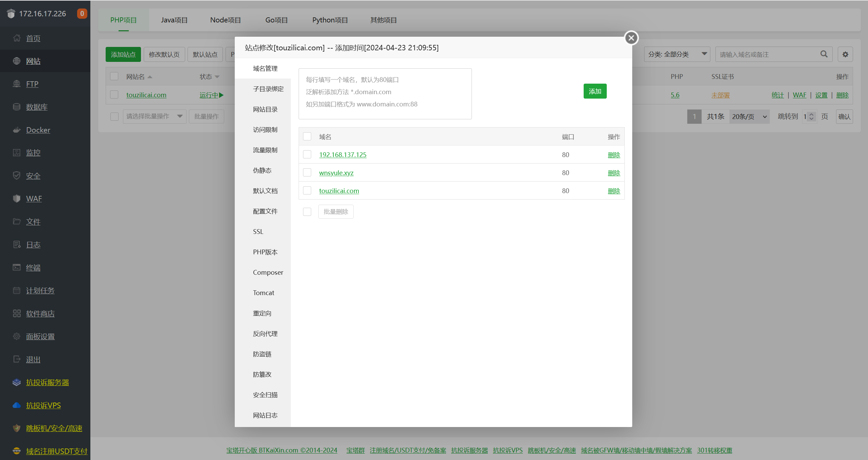This screenshot has width=868, height=460.
Task: Click the notification badge showing 0
Action: (82, 14)
